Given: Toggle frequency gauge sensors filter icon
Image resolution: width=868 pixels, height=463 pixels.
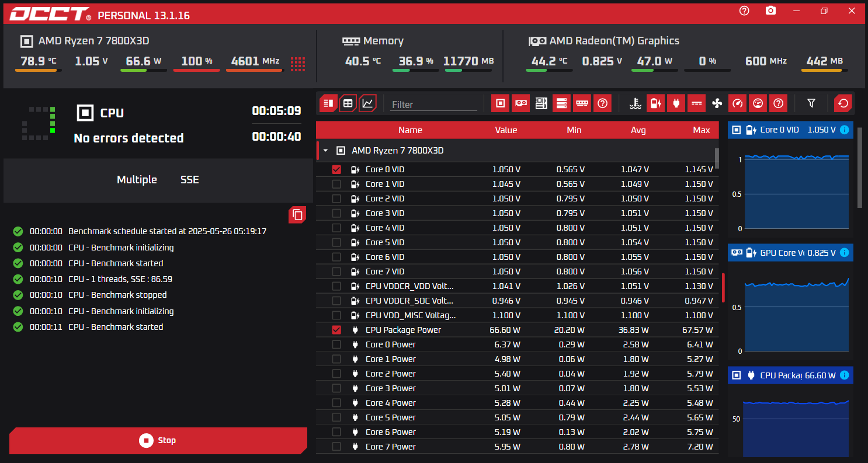Looking at the screenshot, I should pos(737,103).
